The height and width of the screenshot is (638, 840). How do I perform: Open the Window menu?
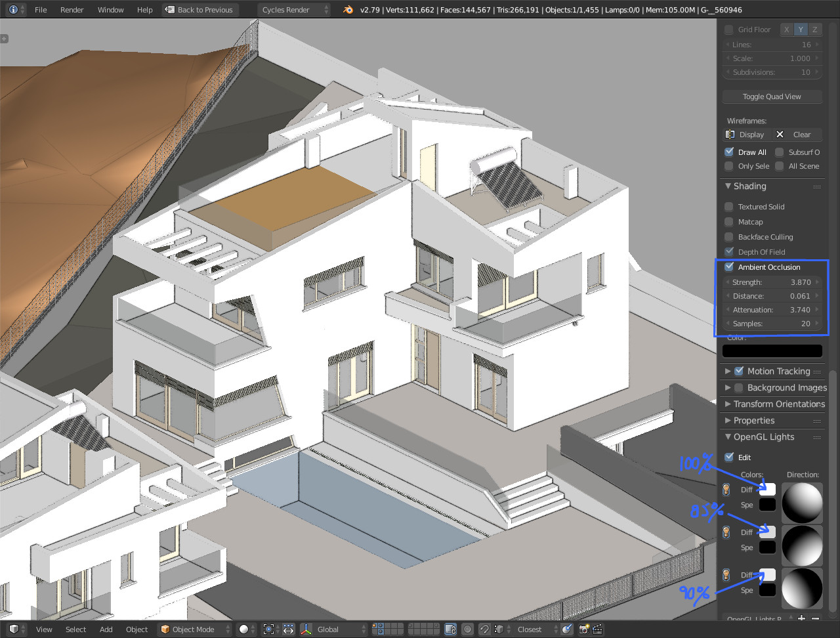(x=111, y=10)
